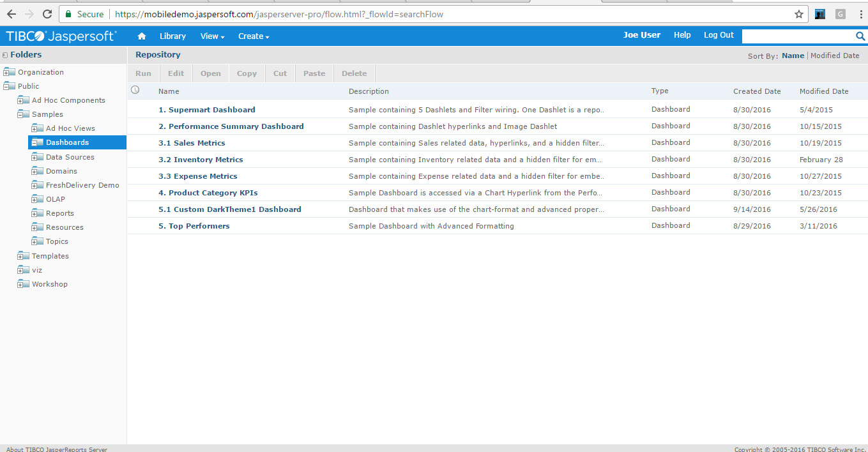Collapse the Folders panel icon
The height and width of the screenshot is (452, 868).
click(5, 55)
